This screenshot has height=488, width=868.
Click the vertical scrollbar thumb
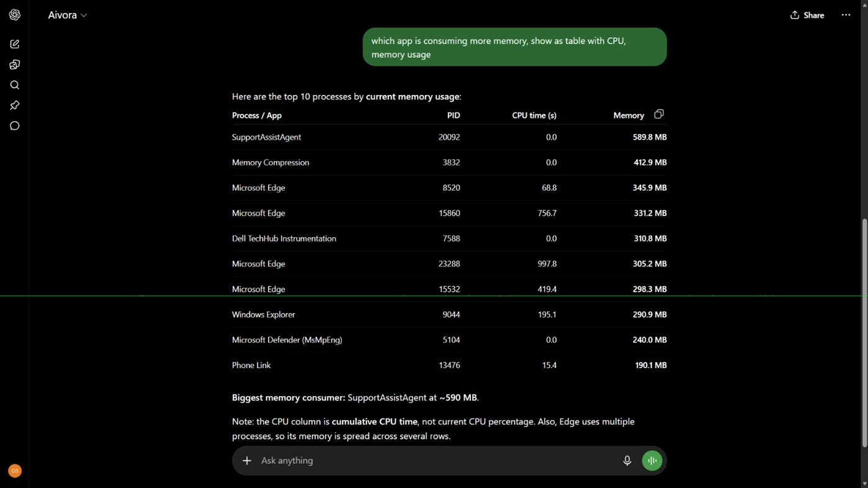[864, 333]
